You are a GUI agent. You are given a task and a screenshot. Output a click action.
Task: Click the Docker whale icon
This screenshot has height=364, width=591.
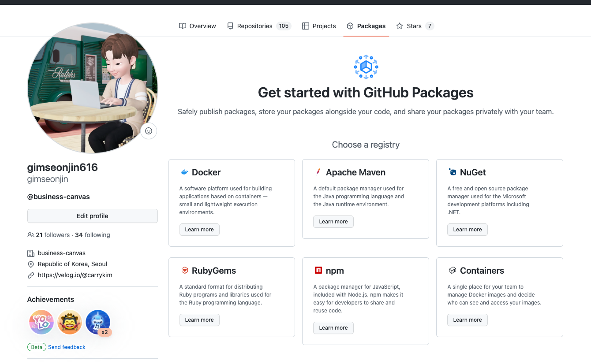(184, 172)
